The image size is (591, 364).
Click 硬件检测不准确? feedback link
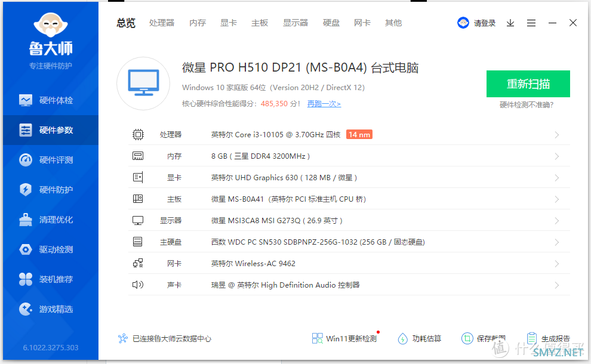point(527,105)
